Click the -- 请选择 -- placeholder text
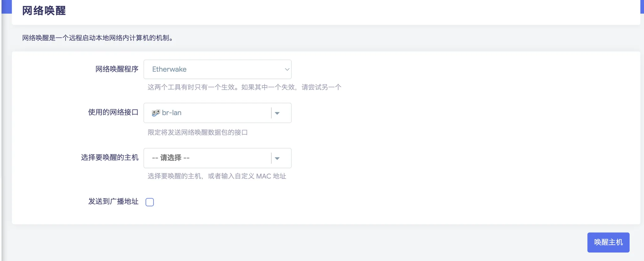 click(x=171, y=158)
